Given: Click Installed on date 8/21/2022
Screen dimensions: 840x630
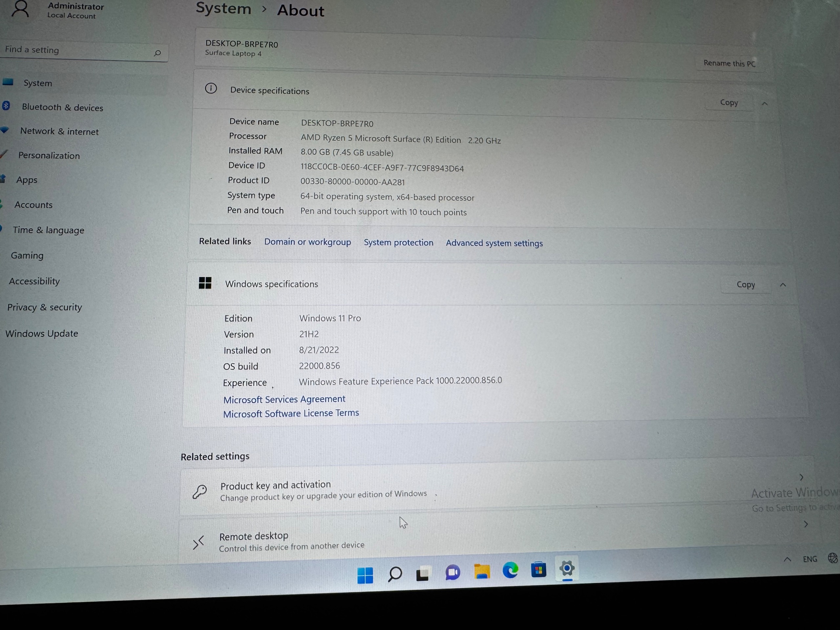Looking at the screenshot, I should pyautogui.click(x=319, y=350).
